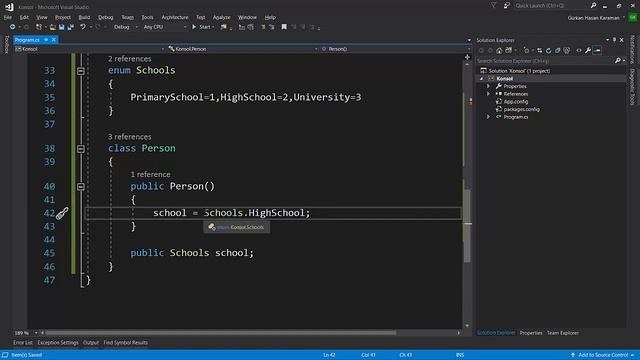Click the Preview Selected Items icon
Viewport: 640px width, 360px height.
pyautogui.click(x=597, y=51)
